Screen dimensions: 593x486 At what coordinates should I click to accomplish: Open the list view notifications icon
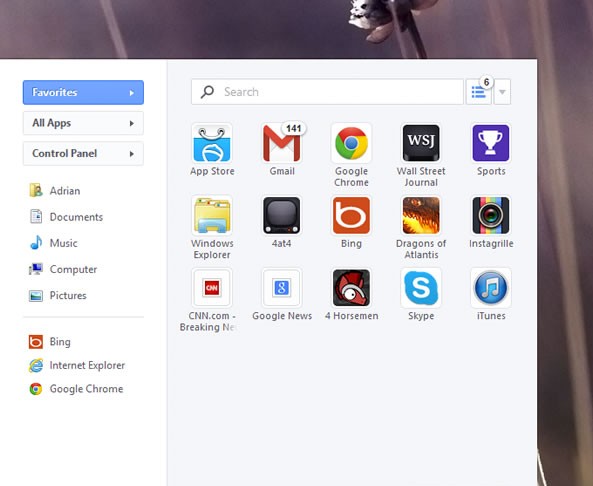click(478, 92)
